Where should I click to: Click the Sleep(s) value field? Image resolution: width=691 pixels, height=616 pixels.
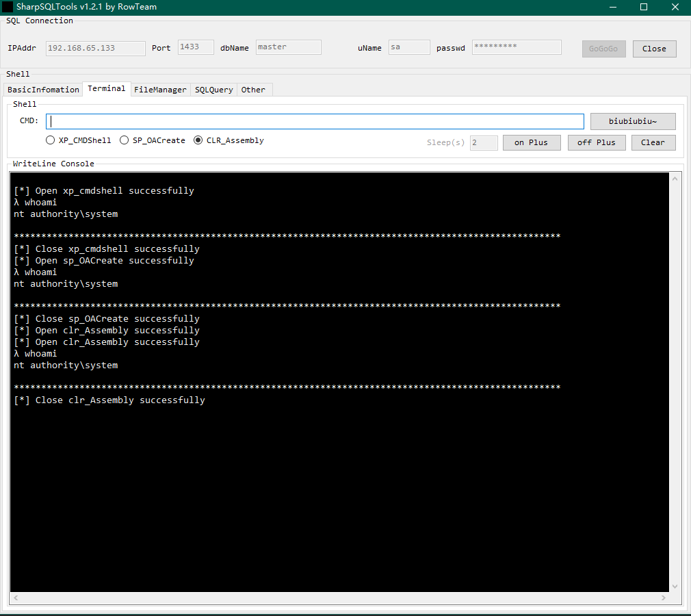click(484, 143)
